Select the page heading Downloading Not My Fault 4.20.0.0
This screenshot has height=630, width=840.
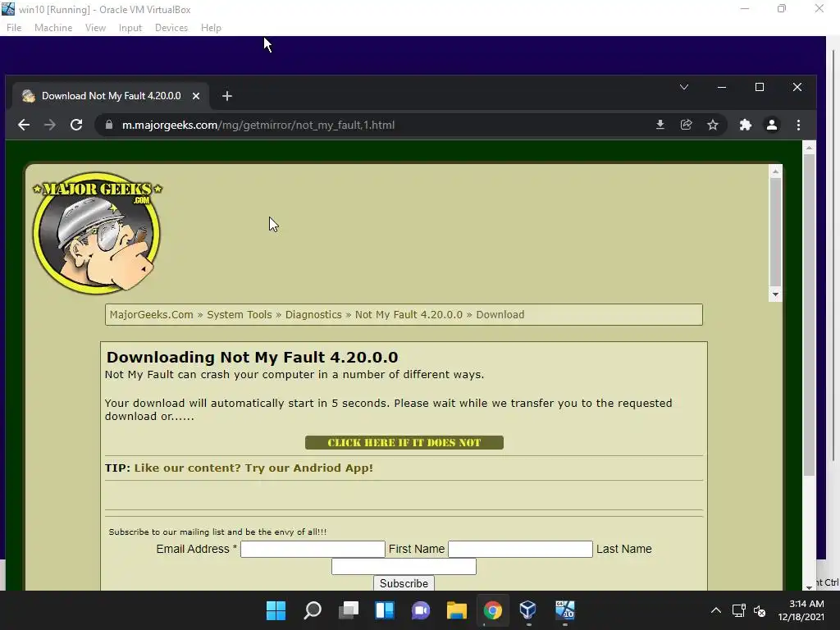pos(253,358)
